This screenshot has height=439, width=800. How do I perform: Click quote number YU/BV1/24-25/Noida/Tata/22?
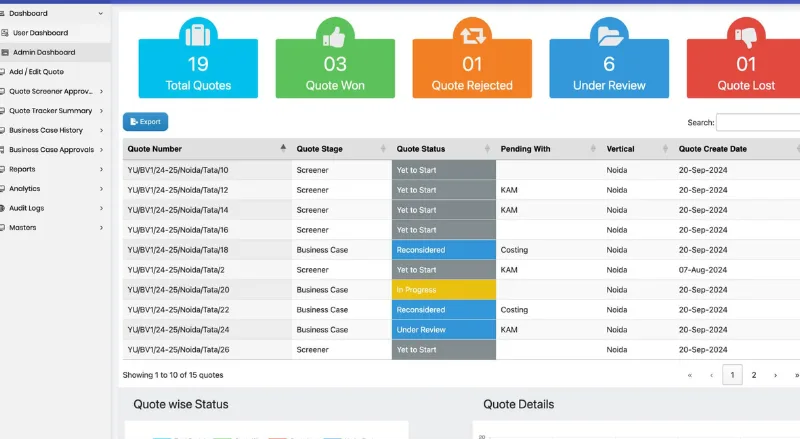(178, 309)
